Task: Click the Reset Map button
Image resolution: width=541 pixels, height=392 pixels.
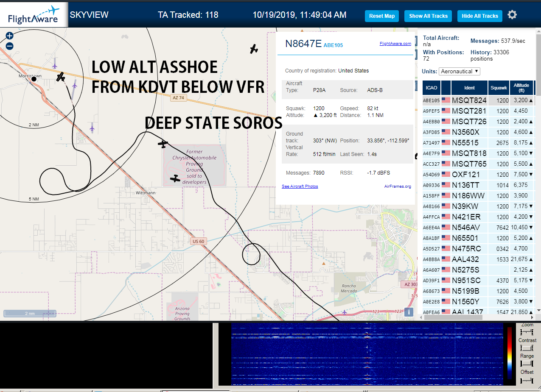Action: [382, 16]
